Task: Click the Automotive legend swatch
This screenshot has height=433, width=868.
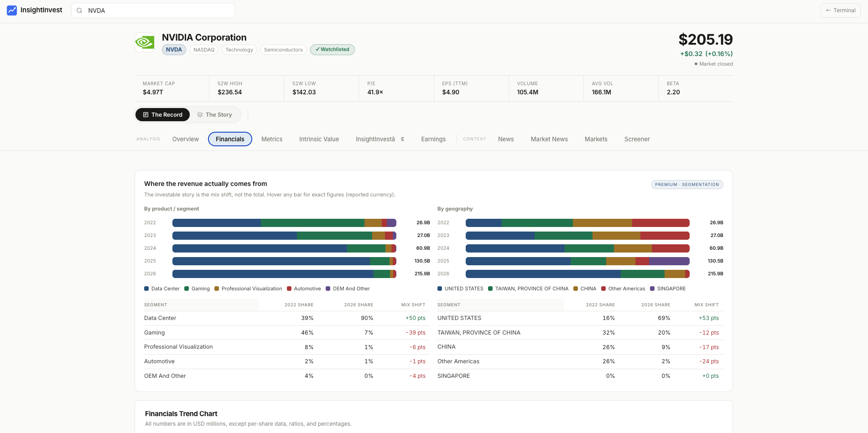Action: coord(289,289)
